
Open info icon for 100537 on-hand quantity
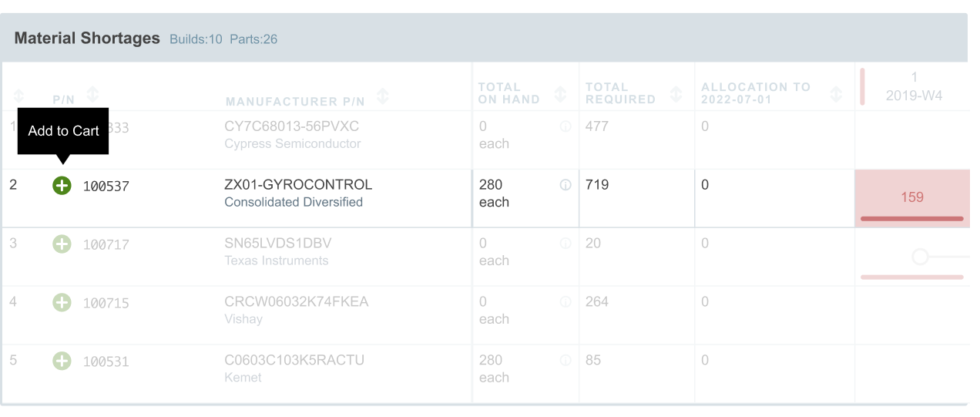pyautogui.click(x=566, y=185)
